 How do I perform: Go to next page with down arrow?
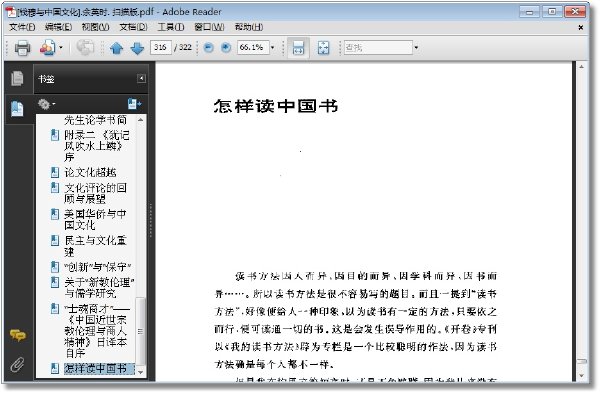click(x=137, y=48)
